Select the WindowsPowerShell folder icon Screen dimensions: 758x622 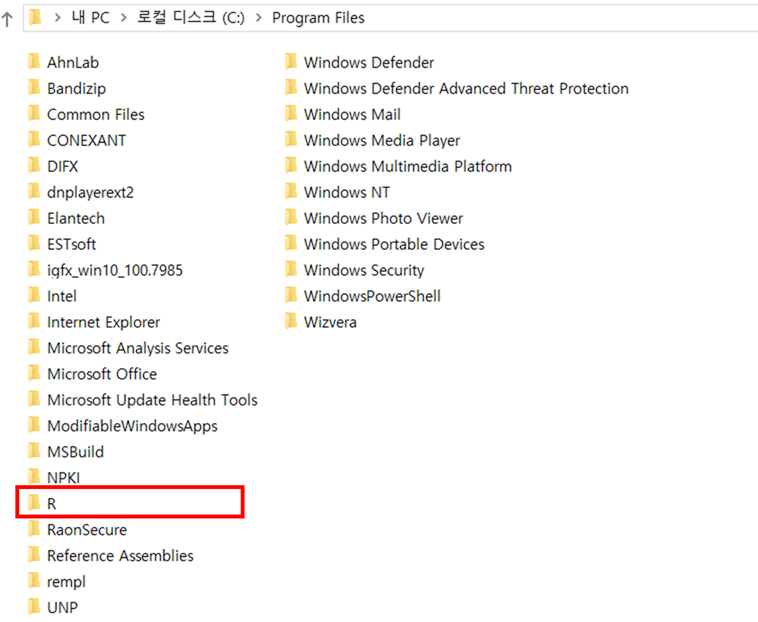point(291,295)
